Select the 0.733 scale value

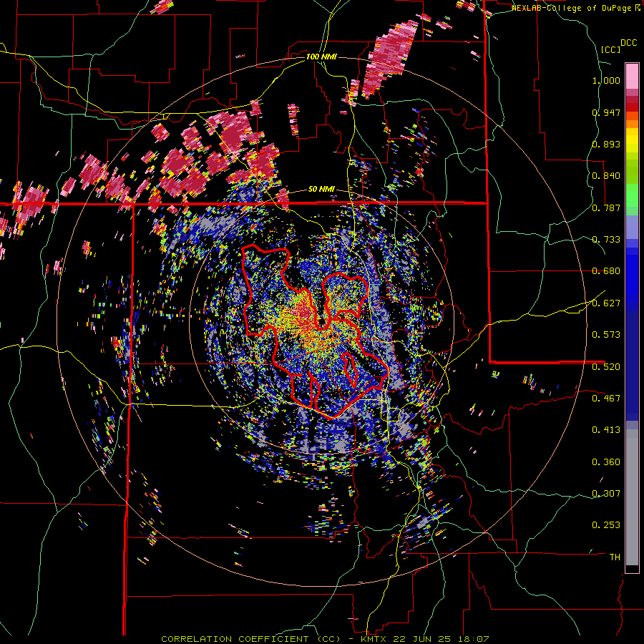coord(606,240)
